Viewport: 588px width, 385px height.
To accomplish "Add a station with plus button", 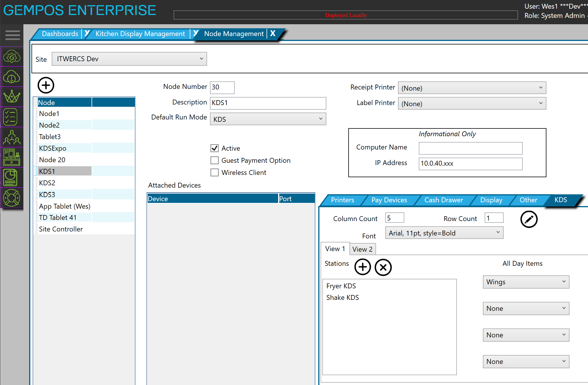I will coord(362,267).
